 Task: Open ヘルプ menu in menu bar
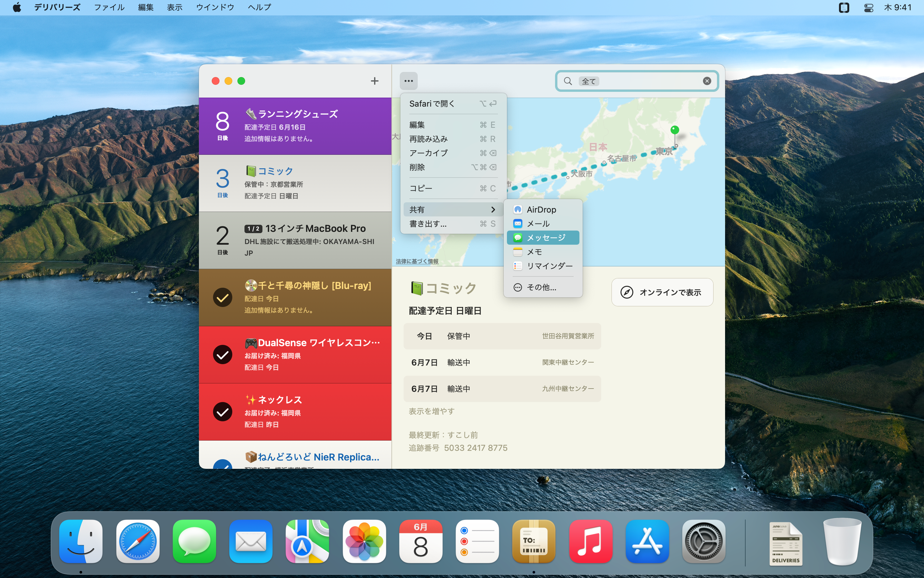click(x=259, y=7)
